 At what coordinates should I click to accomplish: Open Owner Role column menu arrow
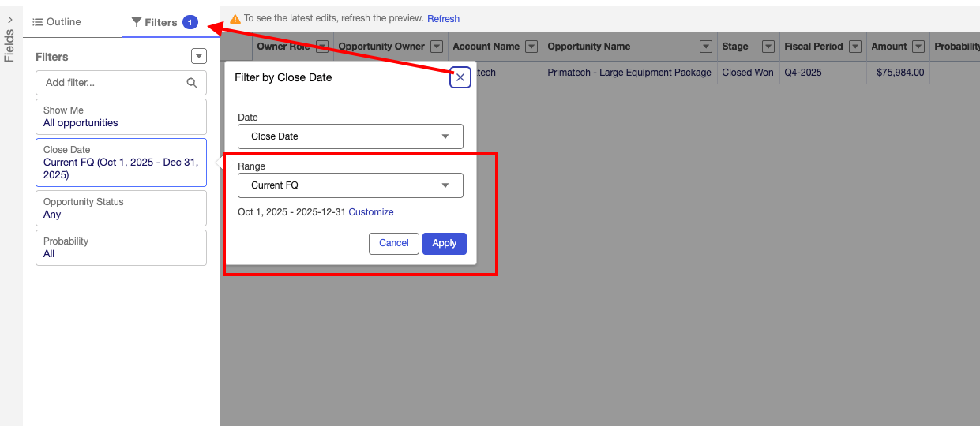(322, 47)
